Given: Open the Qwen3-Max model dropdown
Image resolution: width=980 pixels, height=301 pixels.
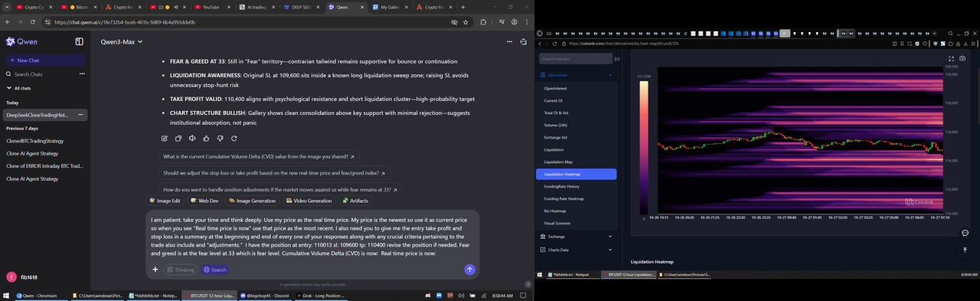Looking at the screenshot, I should pyautogui.click(x=121, y=41).
